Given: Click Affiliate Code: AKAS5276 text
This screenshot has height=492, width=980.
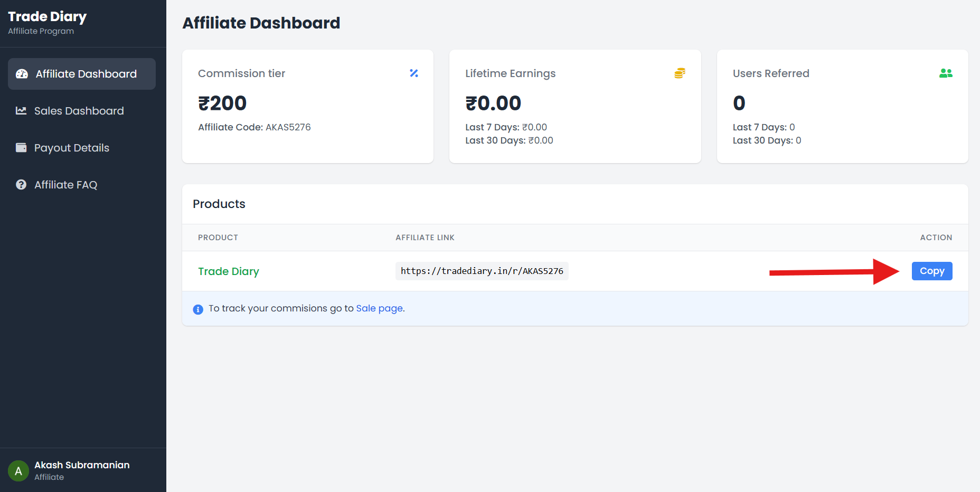Looking at the screenshot, I should pos(255,127).
